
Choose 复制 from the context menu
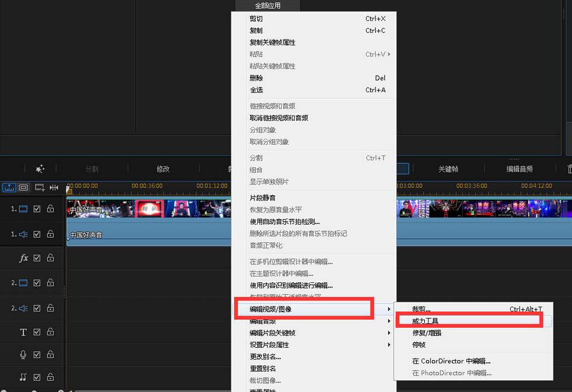pos(257,30)
